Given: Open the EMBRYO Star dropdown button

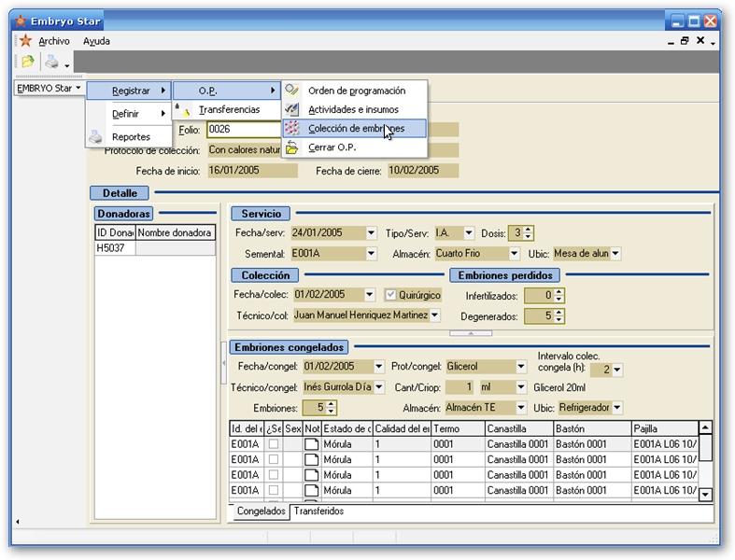Looking at the screenshot, I should [x=49, y=88].
